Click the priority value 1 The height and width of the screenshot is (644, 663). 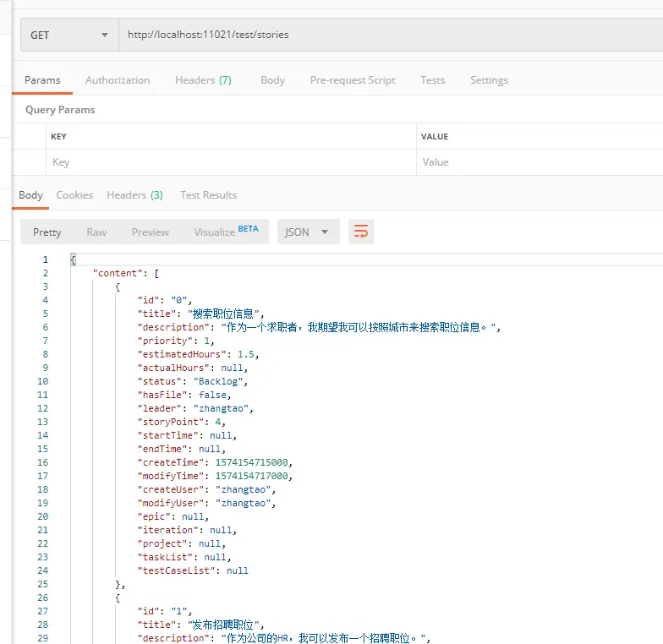[x=206, y=341]
